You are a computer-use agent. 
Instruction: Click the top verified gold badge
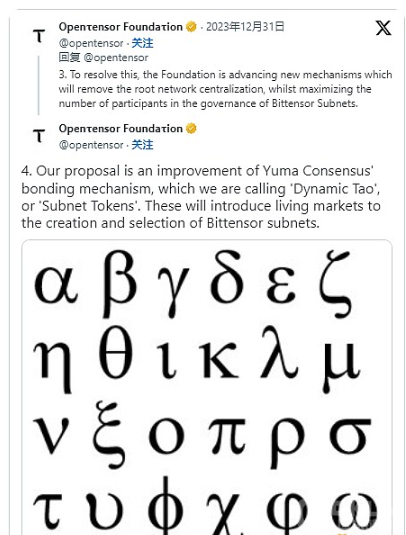191,27
